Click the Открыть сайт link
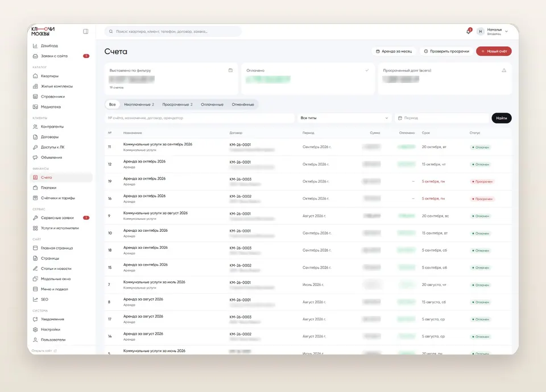This screenshot has height=392, width=546. pyautogui.click(x=44, y=351)
